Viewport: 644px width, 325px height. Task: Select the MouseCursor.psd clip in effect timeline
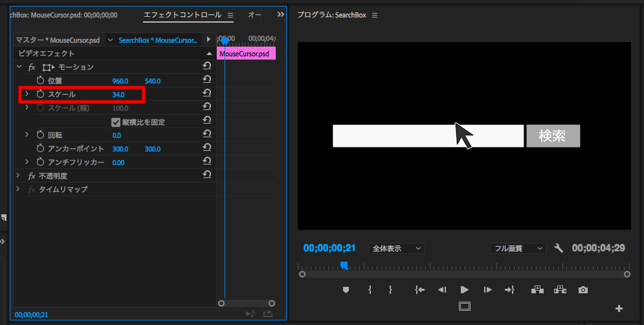pyautogui.click(x=246, y=54)
